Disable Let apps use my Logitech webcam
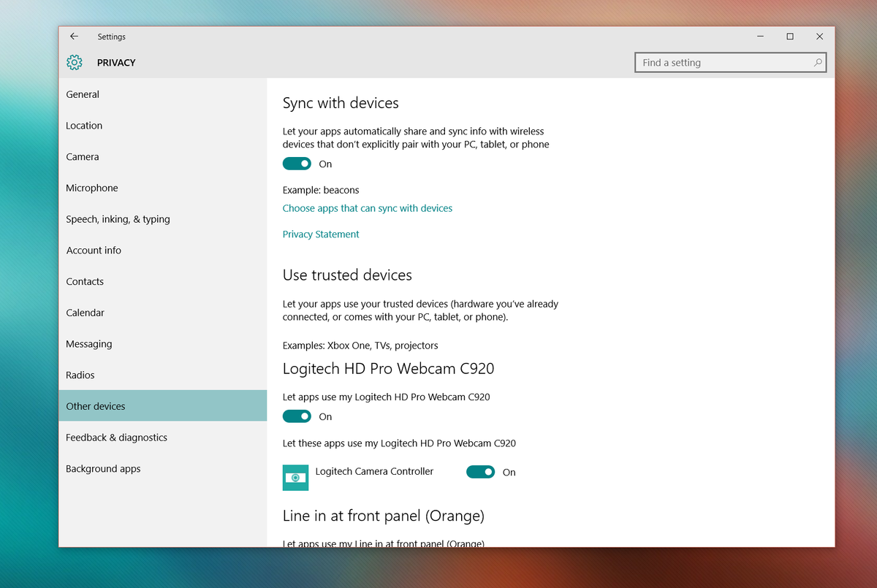This screenshot has height=588, width=877. click(x=297, y=416)
